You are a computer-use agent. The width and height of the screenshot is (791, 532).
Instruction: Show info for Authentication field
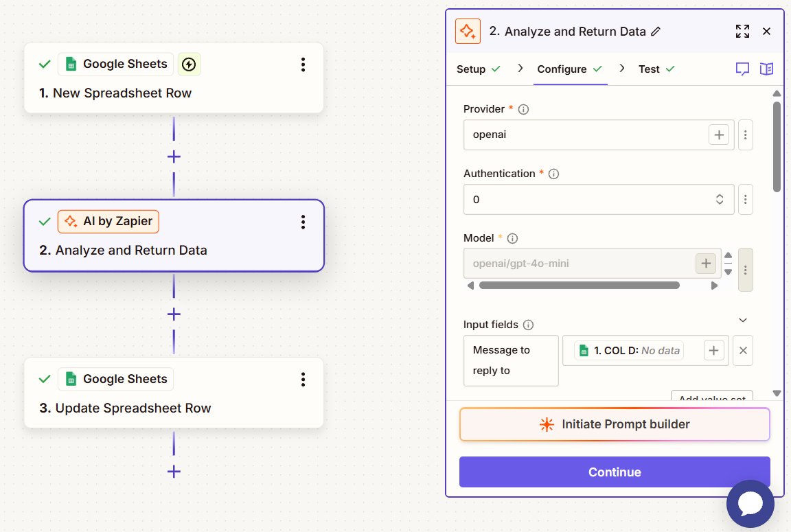pyautogui.click(x=554, y=174)
